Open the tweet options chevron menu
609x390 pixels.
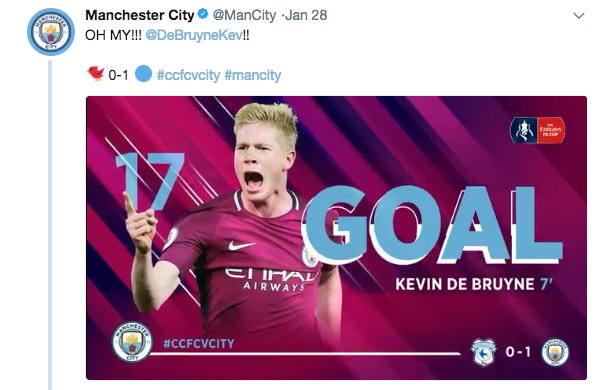[x=579, y=16]
